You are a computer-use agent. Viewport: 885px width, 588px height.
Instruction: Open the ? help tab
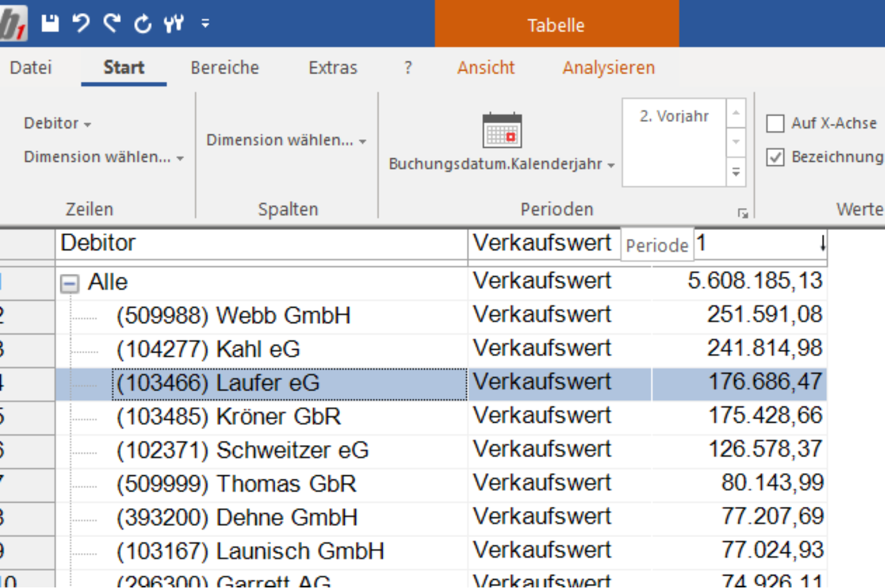(408, 68)
